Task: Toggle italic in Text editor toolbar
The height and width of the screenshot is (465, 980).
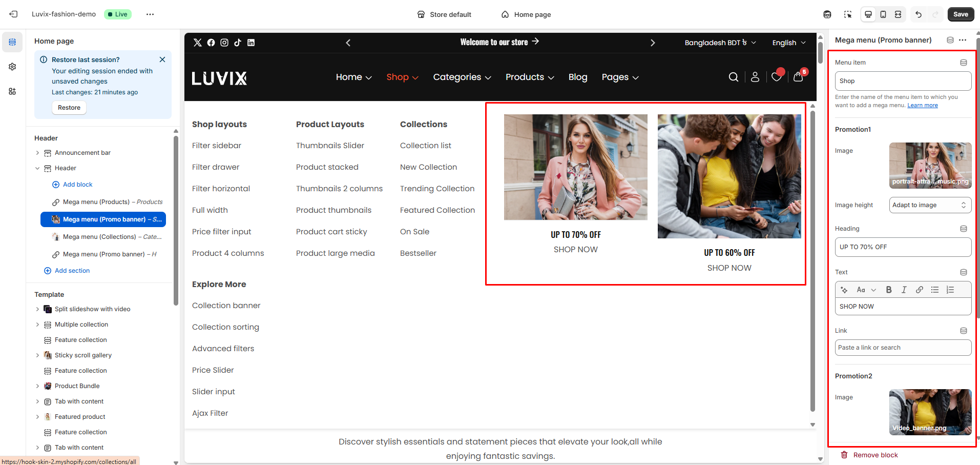Action: pos(904,290)
